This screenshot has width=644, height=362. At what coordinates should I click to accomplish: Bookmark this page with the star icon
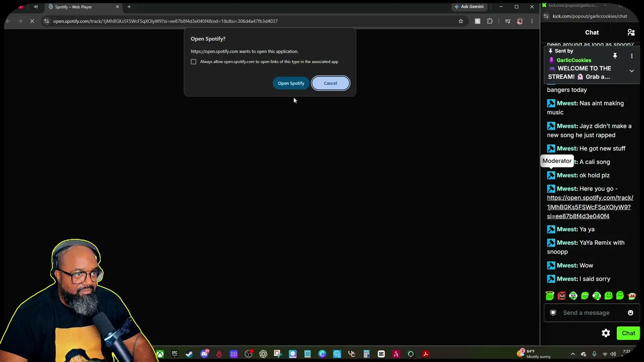[x=460, y=21]
